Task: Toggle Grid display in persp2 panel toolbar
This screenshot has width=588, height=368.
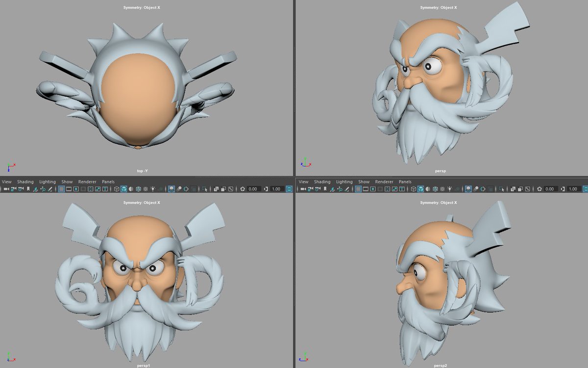Action: tap(358, 189)
